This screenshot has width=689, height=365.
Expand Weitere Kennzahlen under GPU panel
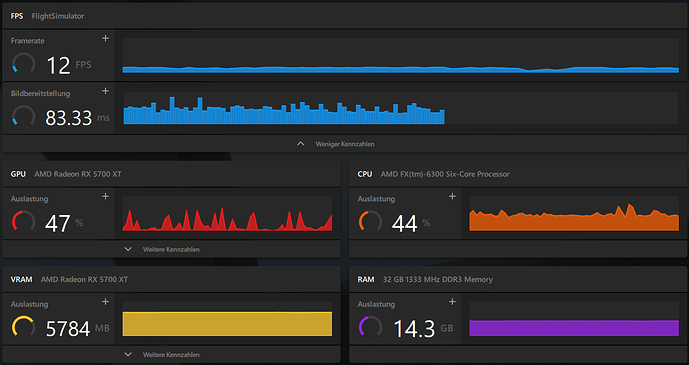pos(171,249)
